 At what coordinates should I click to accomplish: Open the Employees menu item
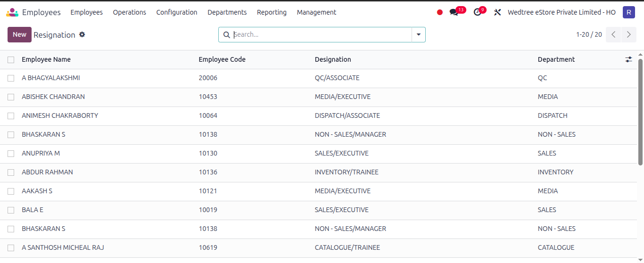[x=87, y=12]
